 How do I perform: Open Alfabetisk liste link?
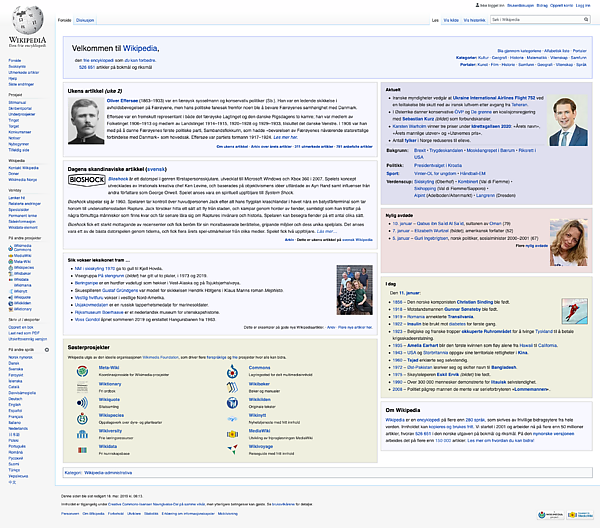point(557,51)
